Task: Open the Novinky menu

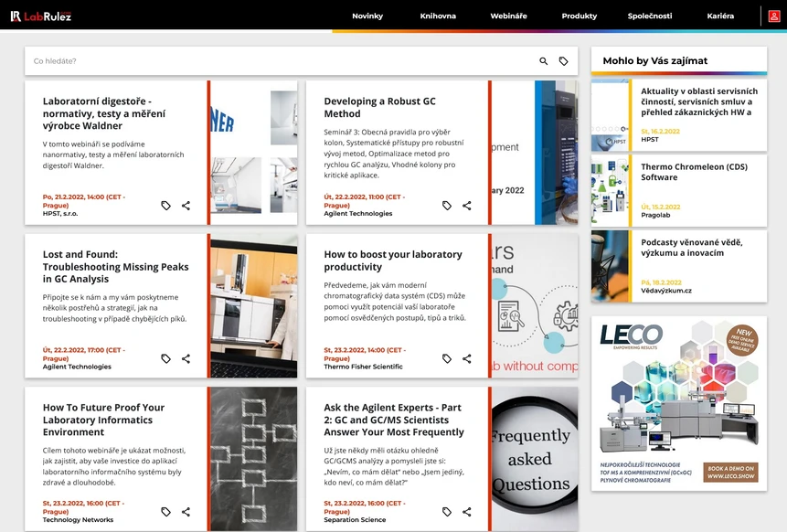Action: tap(367, 16)
